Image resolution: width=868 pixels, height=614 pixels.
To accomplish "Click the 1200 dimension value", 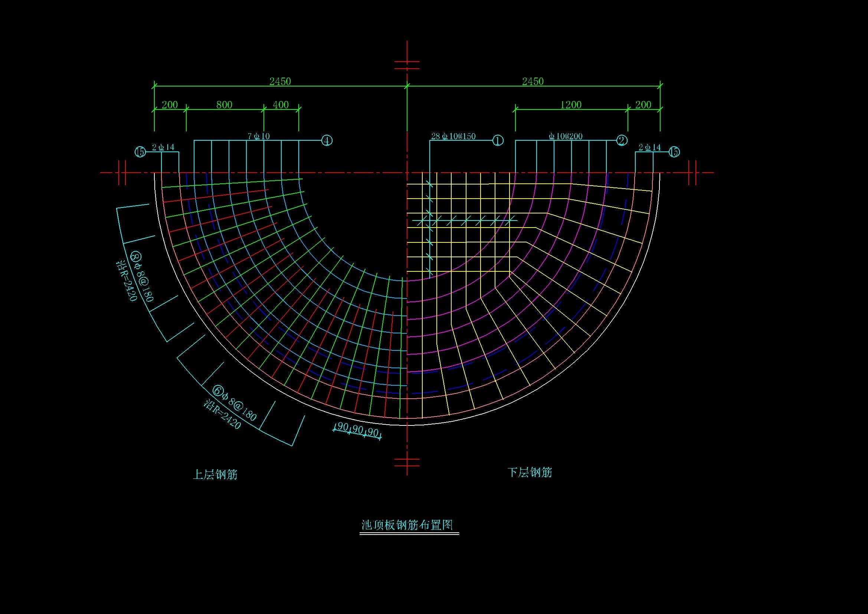I will (x=570, y=105).
